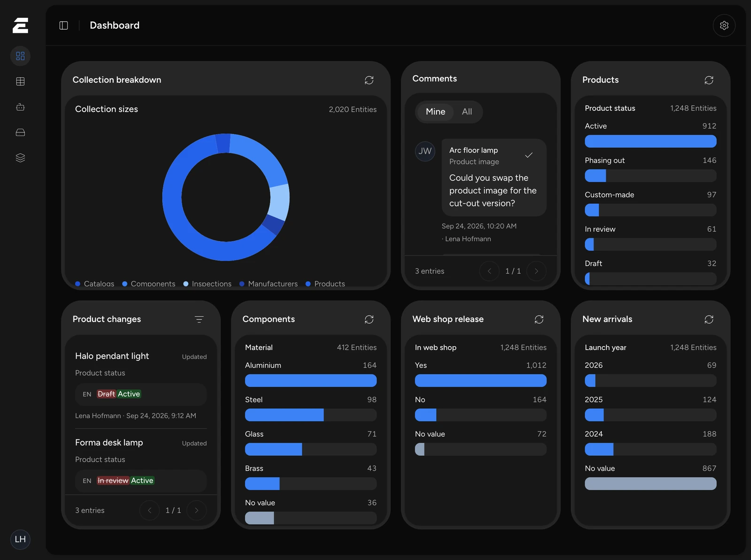Screen dimensions: 751x560
Task: Click the Glass material bar
Action: pos(311,449)
